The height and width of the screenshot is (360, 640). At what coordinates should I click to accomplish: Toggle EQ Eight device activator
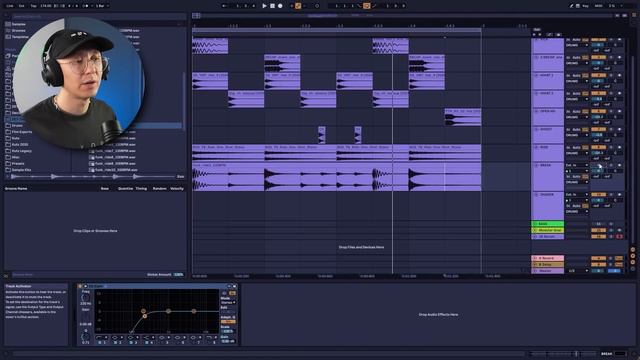[x=80, y=287]
